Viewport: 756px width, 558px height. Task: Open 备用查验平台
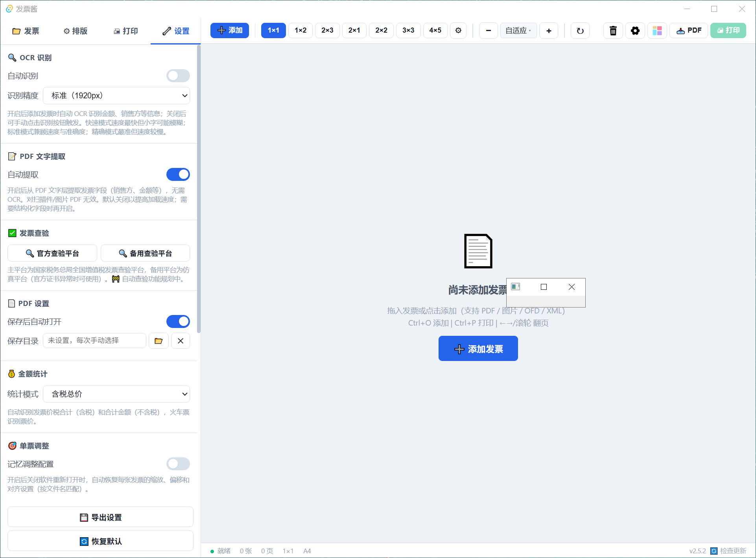pyautogui.click(x=145, y=253)
